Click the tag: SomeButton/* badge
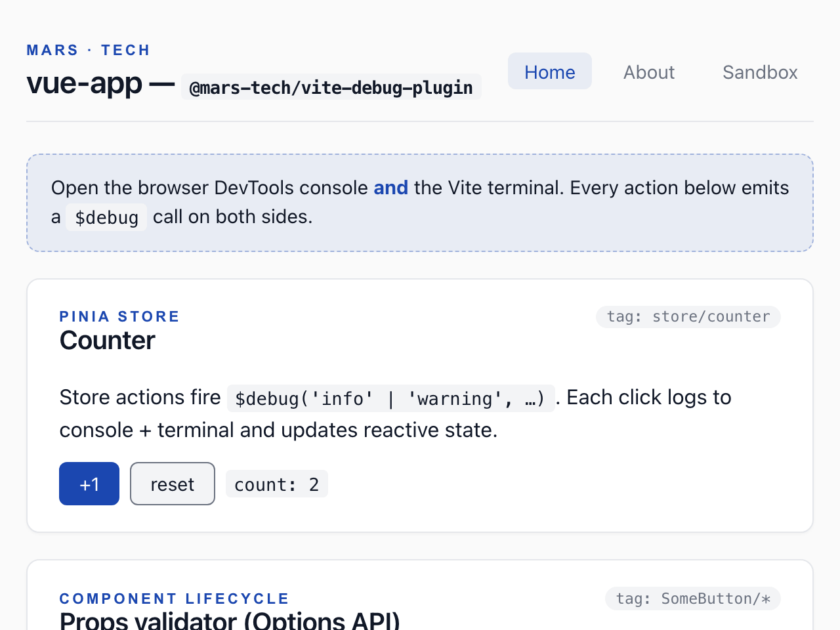 (693, 598)
